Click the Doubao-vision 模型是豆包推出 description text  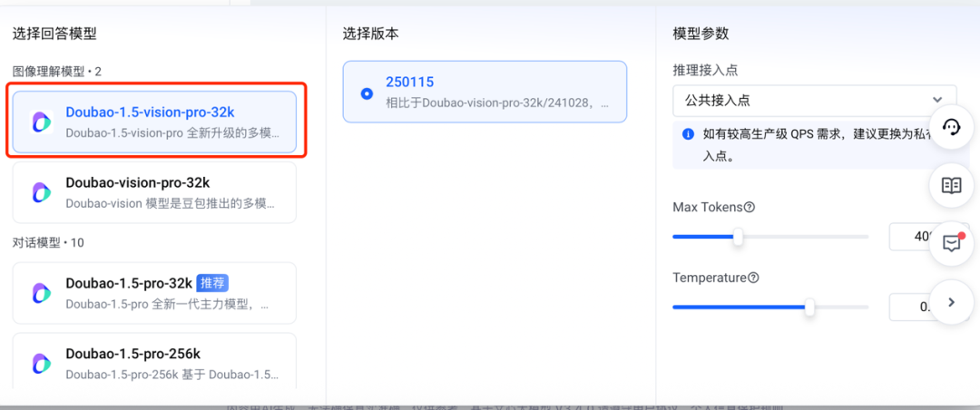170,204
